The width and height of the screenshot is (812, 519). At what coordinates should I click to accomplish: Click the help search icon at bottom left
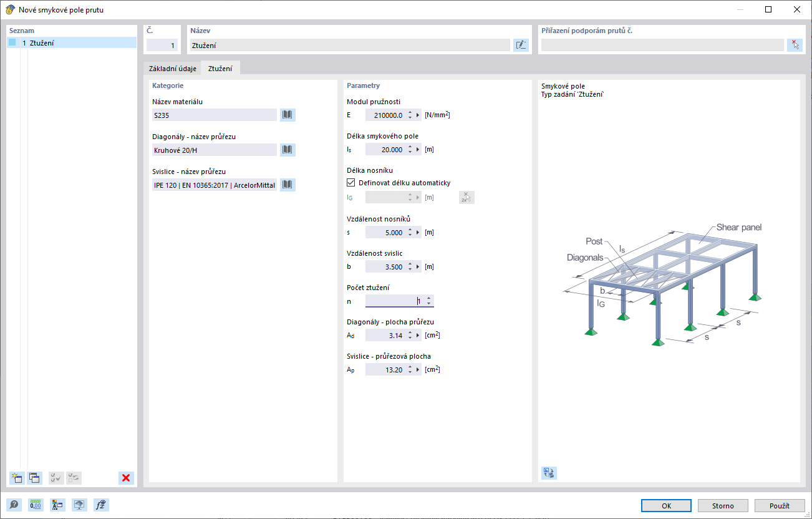coord(14,505)
